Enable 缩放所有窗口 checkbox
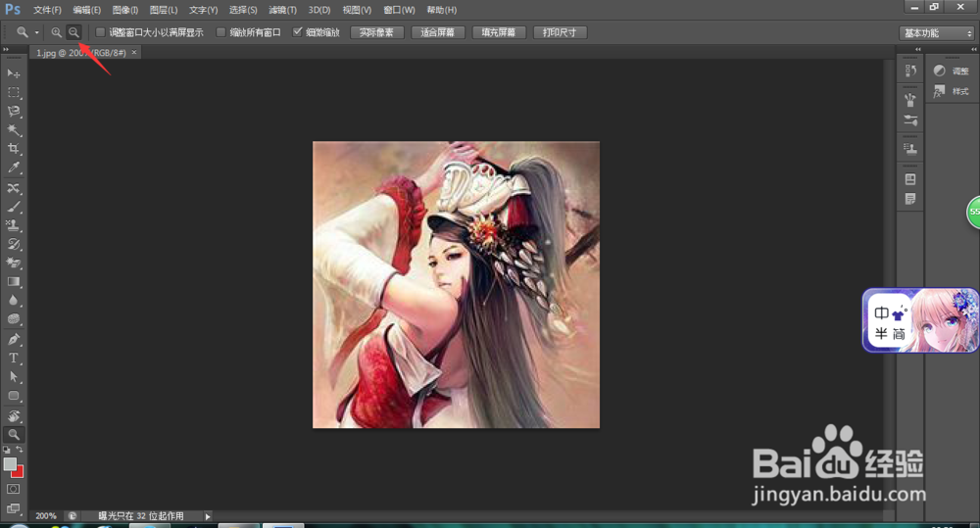 click(x=220, y=32)
